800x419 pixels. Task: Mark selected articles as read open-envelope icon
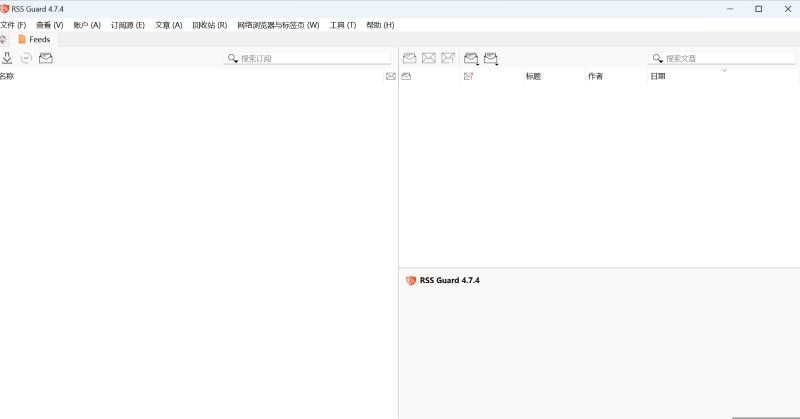(409, 58)
